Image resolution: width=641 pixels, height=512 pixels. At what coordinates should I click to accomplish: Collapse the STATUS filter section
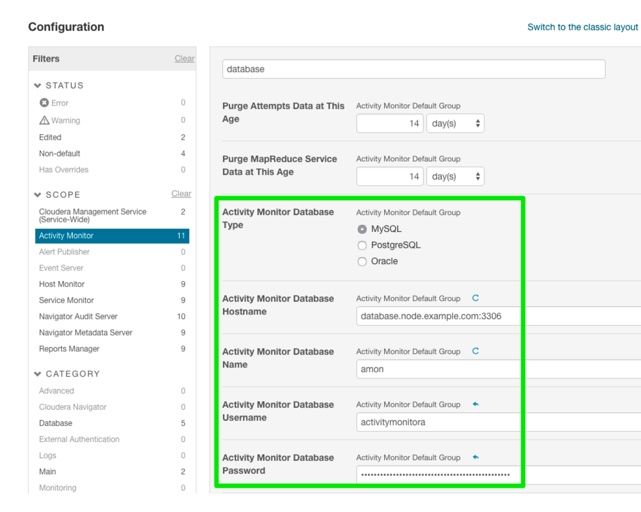38,85
